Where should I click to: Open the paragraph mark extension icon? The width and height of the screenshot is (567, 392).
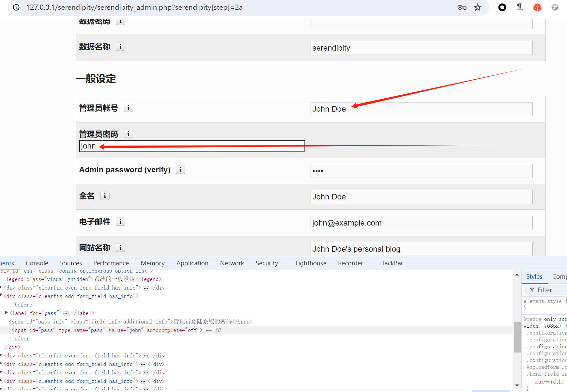coord(520,7)
